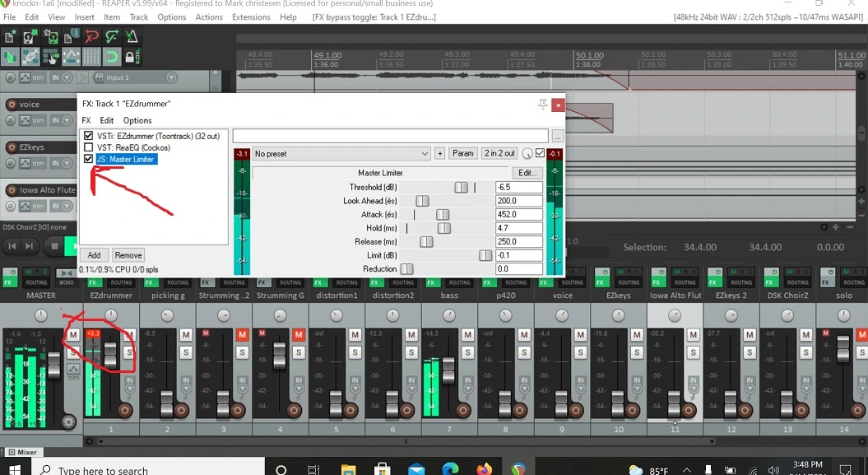Click the green Redo toolbar icon
Viewport: 868px width, 475px height.
(111, 37)
